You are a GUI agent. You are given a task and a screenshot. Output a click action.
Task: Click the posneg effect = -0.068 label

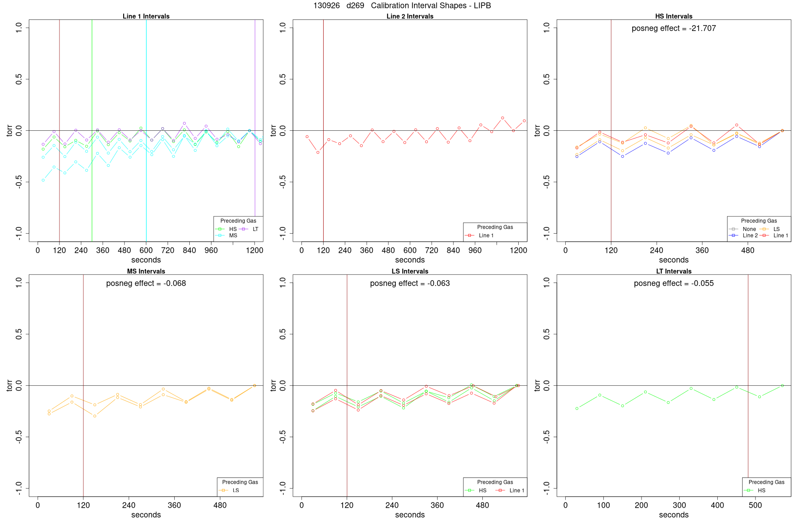pyautogui.click(x=146, y=283)
